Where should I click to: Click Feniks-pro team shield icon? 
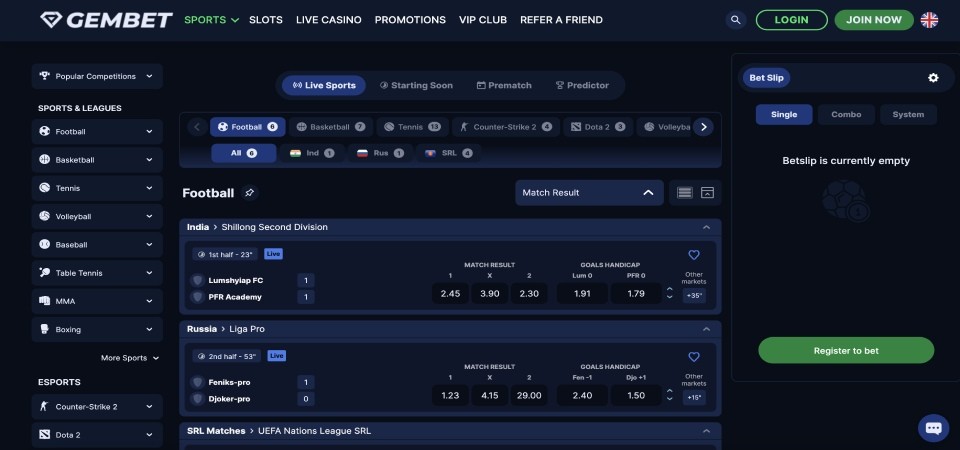(197, 382)
